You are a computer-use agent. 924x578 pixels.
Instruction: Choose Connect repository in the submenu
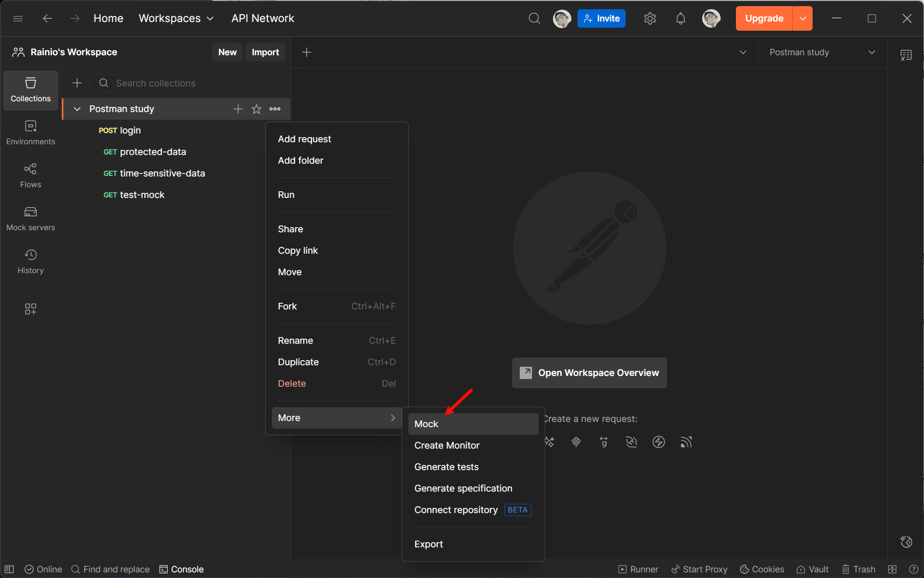[473, 510]
